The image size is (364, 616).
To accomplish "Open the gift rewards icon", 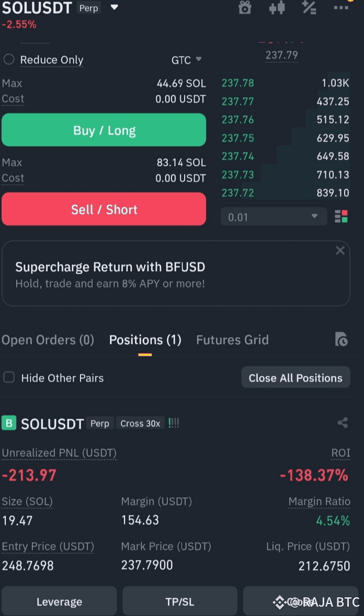I will point(245,7).
